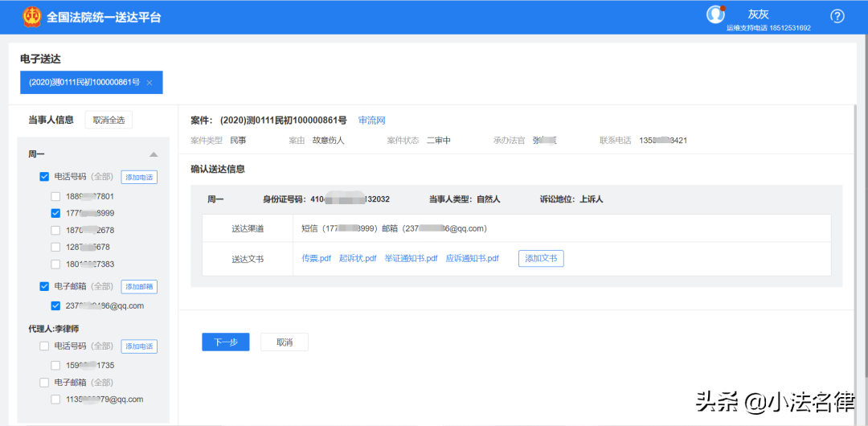868x426 pixels.
Task: Click the 代理人:李律师 heading
Action: pos(52,329)
